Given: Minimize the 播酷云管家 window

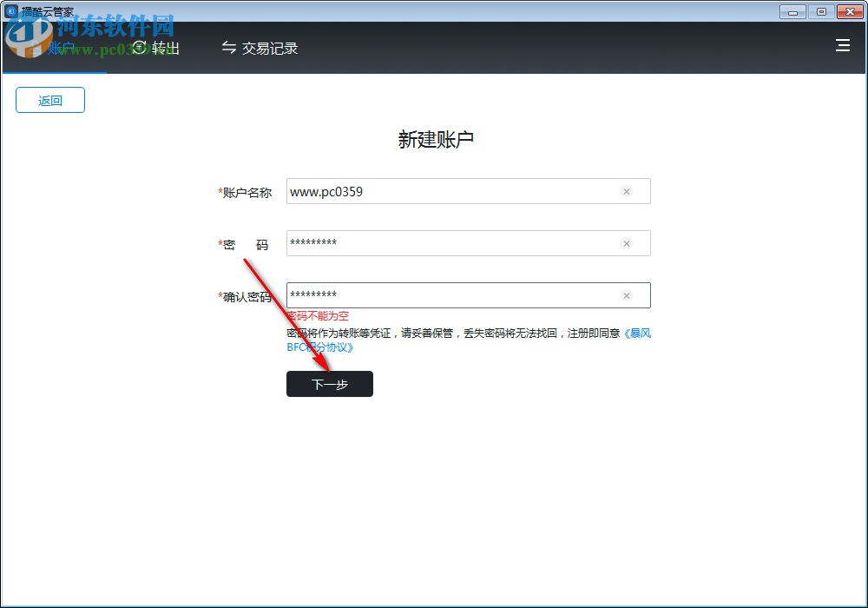Looking at the screenshot, I should coord(792,11).
